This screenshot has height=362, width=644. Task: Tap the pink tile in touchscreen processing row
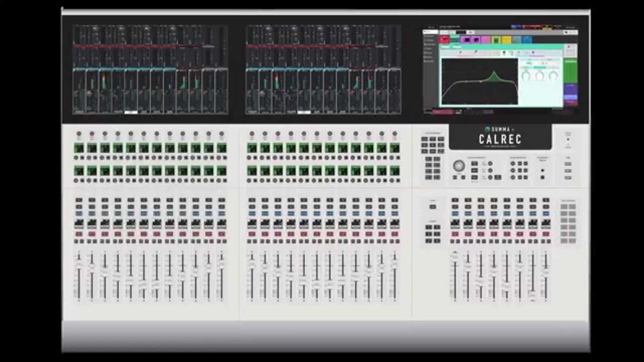pos(486,40)
